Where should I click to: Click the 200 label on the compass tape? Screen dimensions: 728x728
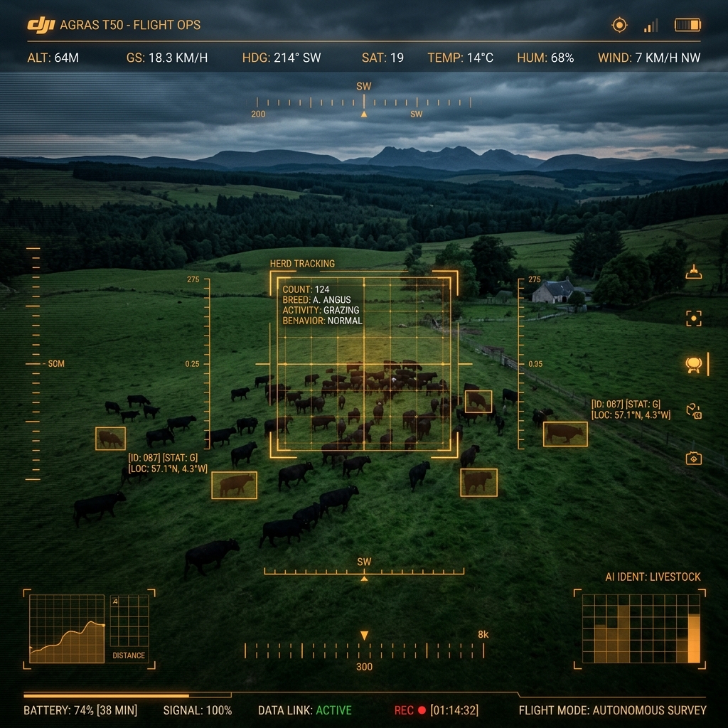pos(258,114)
